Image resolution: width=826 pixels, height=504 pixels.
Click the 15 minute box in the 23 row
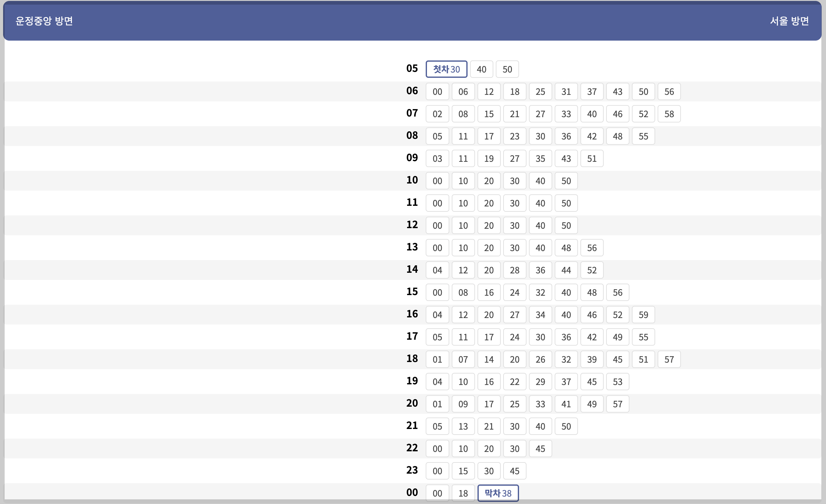click(x=463, y=471)
